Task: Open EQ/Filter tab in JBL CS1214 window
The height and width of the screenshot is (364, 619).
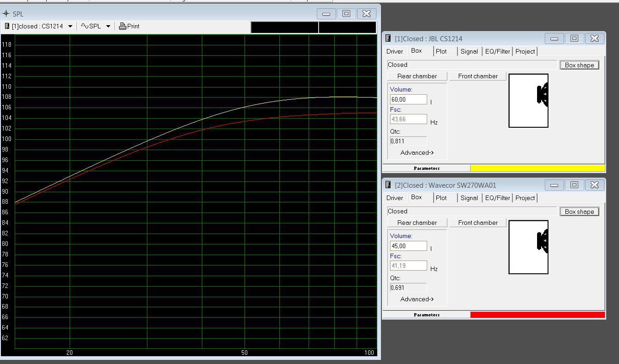Action: point(498,51)
